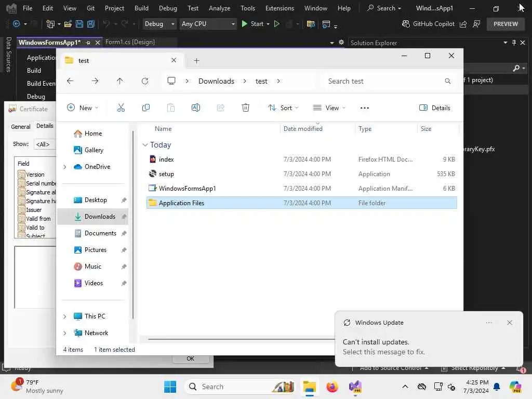Image resolution: width=532 pixels, height=399 pixels.
Task: Open the New item dropdown in Explorer
Action: 83,108
